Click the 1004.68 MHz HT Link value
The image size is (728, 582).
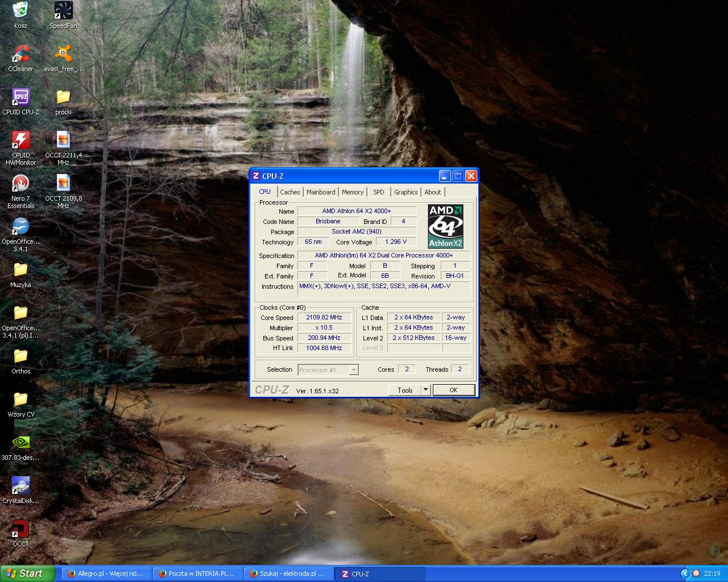[x=324, y=348]
